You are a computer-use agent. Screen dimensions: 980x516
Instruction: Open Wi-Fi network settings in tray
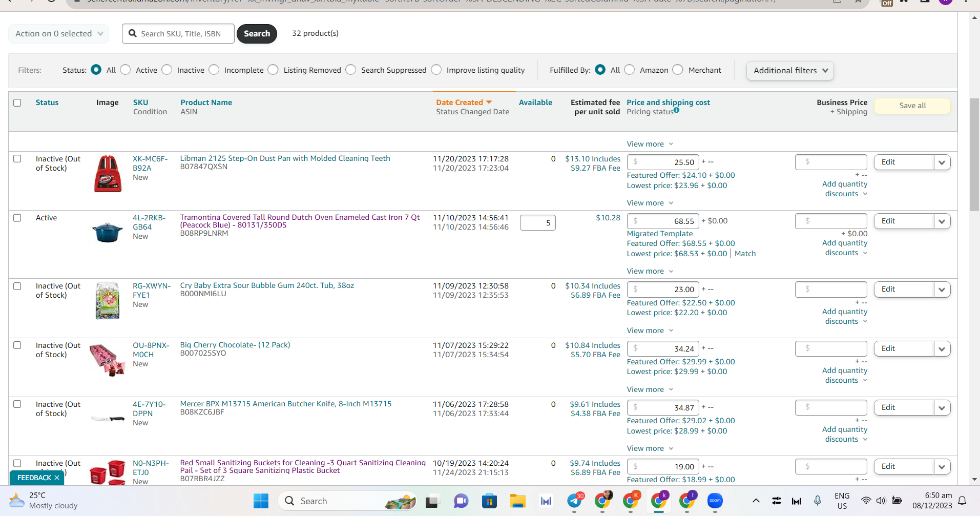tap(866, 501)
